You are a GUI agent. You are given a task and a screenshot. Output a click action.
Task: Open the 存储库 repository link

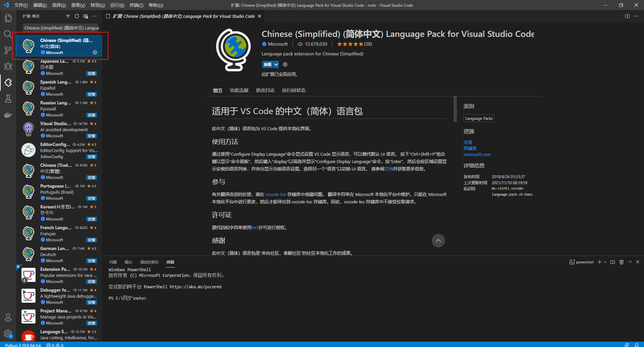point(470,148)
